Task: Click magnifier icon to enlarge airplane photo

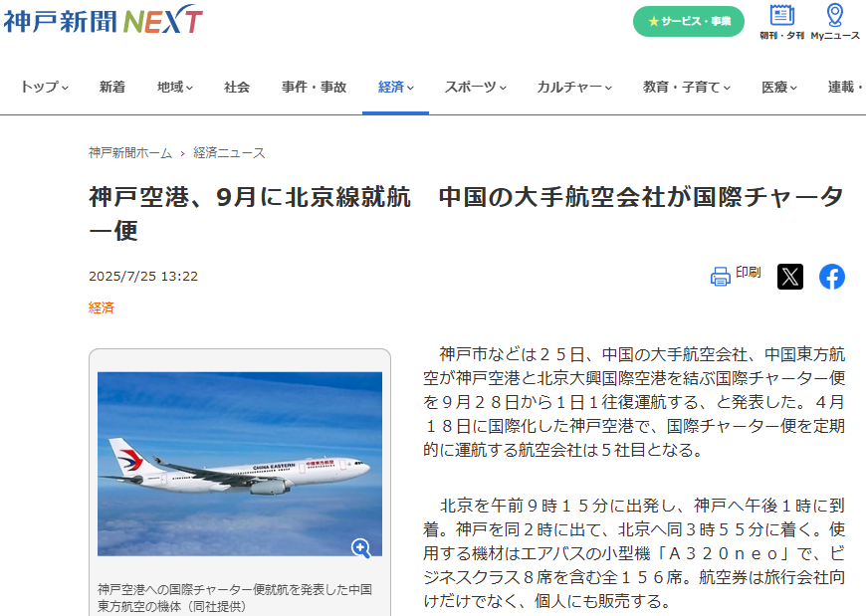Action: point(361,547)
